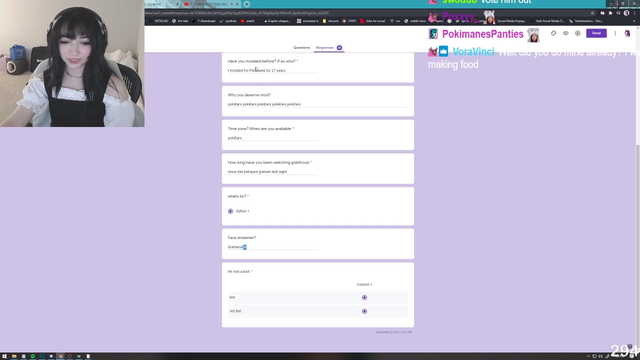Open a new browser tab with plus
The width and height of the screenshot is (640, 360).
click(247, 4)
